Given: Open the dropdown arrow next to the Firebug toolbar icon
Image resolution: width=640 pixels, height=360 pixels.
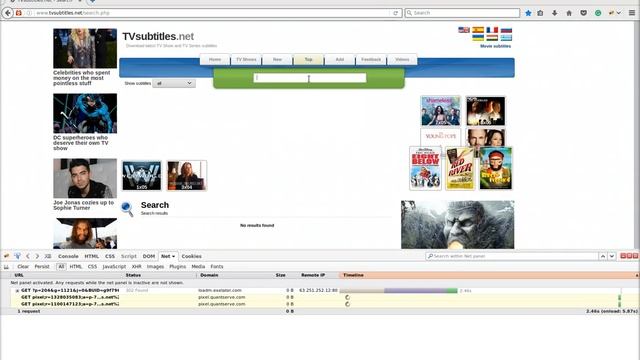Looking at the screenshot, I should (x=619, y=13).
